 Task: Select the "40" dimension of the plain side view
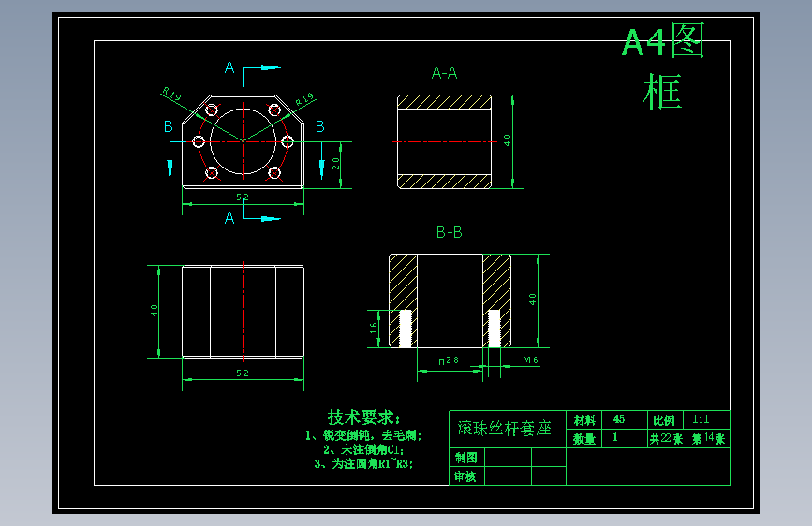click(154, 311)
